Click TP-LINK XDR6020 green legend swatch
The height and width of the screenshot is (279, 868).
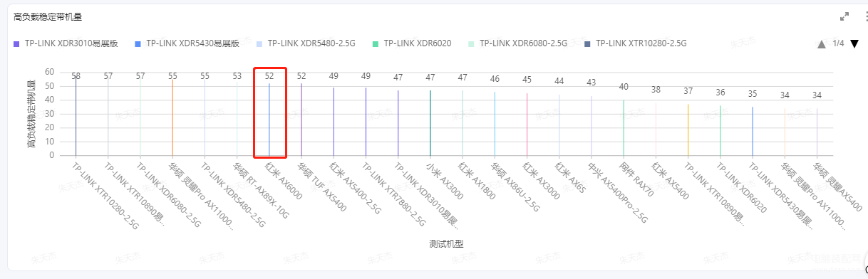(x=376, y=43)
